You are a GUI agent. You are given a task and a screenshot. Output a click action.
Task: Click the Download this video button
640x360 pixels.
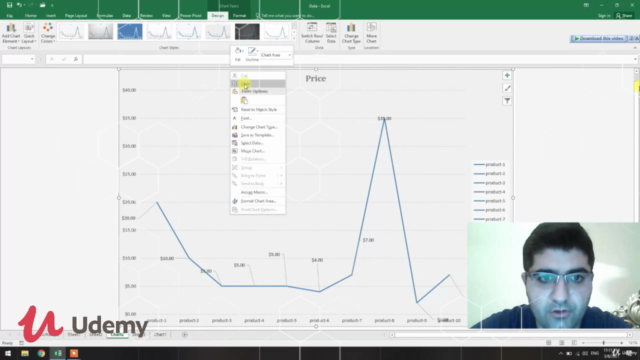click(x=599, y=38)
